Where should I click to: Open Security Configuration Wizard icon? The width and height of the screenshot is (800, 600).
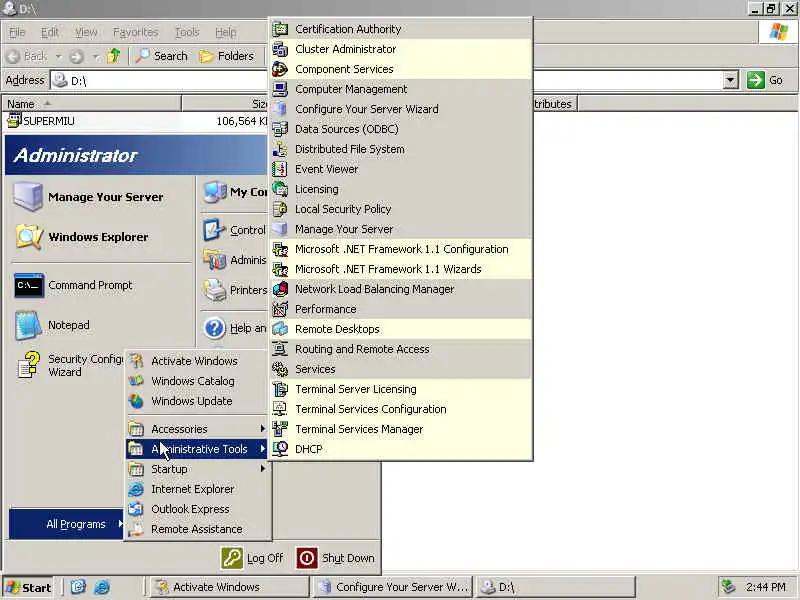pyautogui.click(x=28, y=365)
